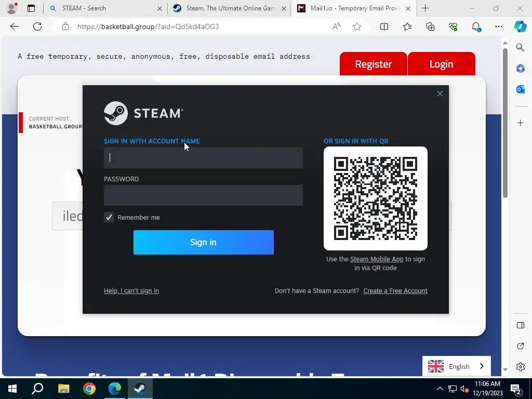Open the Collections icon

(430, 26)
